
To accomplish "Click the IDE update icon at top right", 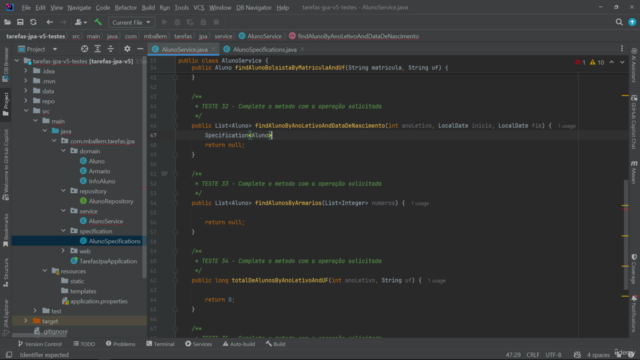I will point(632,22).
